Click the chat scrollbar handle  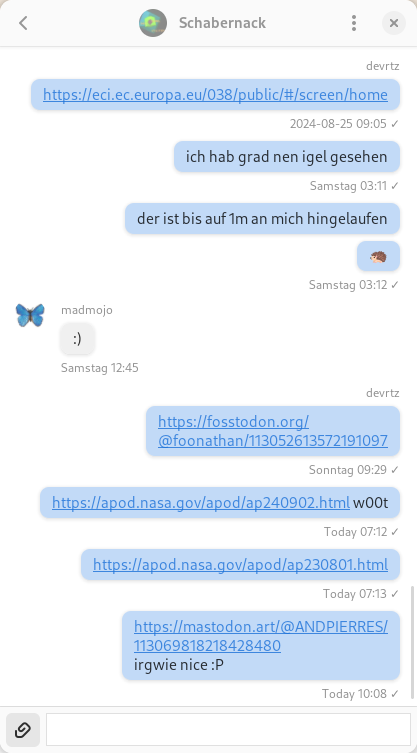click(x=413, y=642)
